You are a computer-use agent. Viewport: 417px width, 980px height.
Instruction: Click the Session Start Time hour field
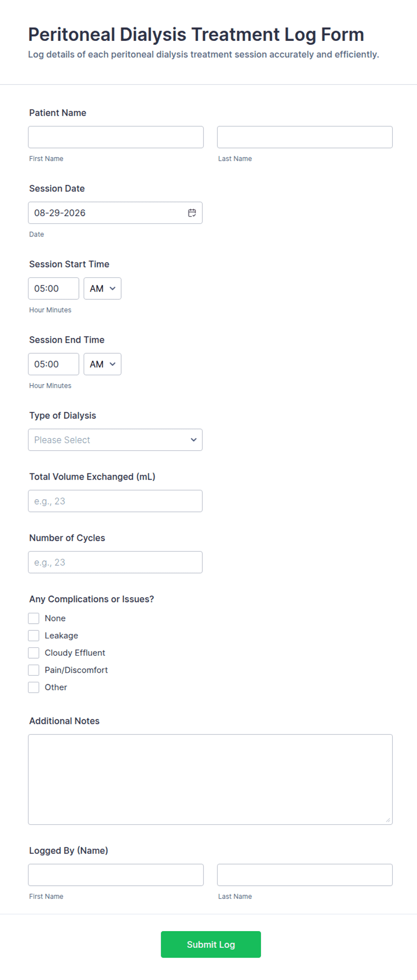point(53,289)
